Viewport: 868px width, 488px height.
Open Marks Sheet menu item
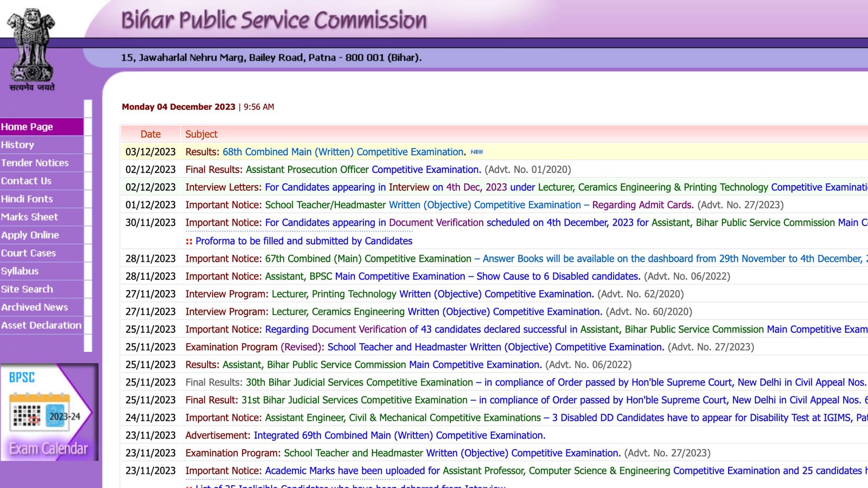tap(42, 217)
